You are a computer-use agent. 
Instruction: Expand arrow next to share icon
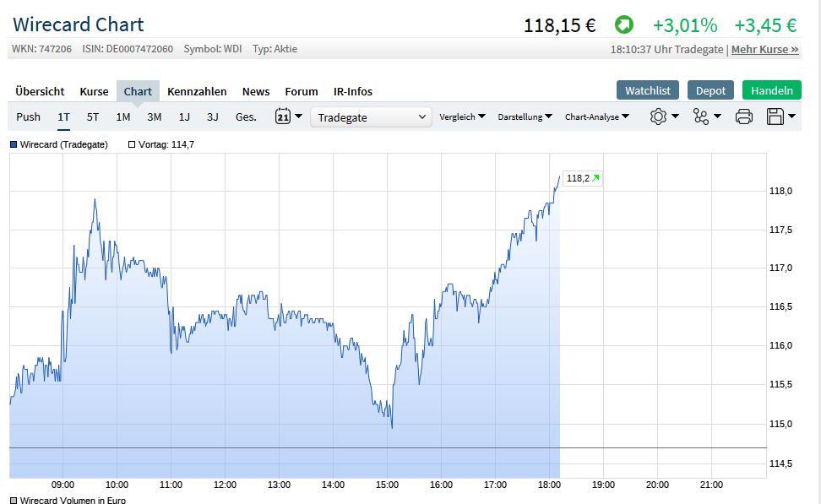click(x=717, y=117)
